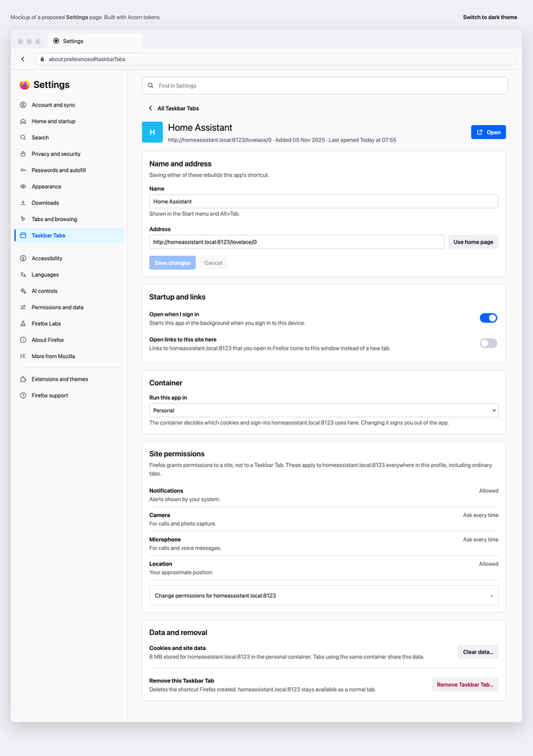Click the Find in Settings search field

pos(325,86)
